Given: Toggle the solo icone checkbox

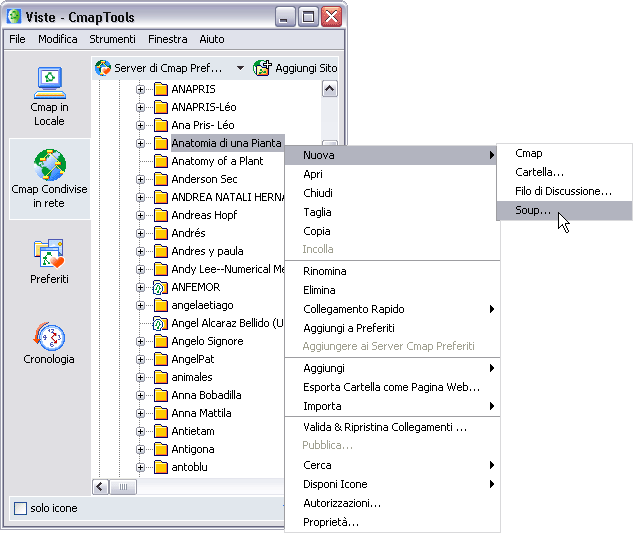Looking at the screenshot, I should 21,509.
